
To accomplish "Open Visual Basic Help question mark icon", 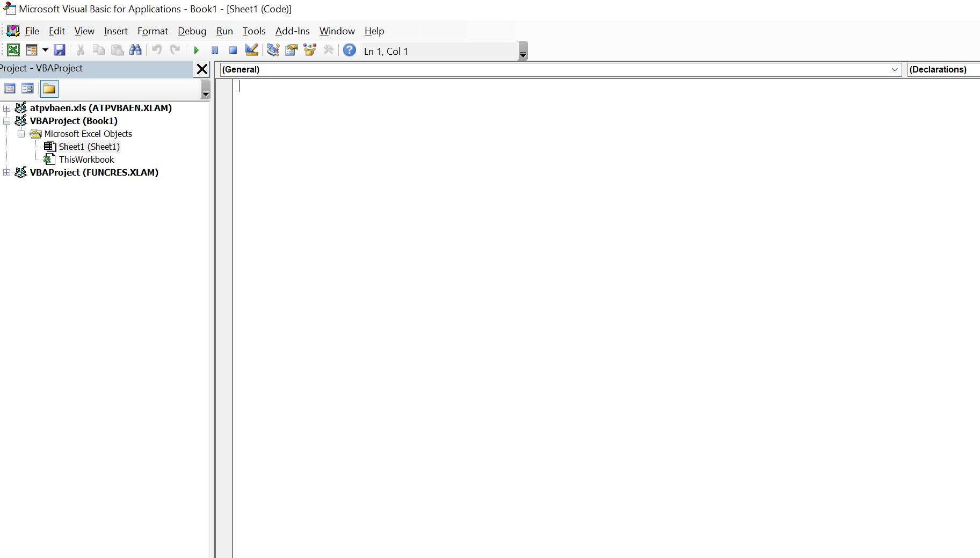I will click(350, 50).
